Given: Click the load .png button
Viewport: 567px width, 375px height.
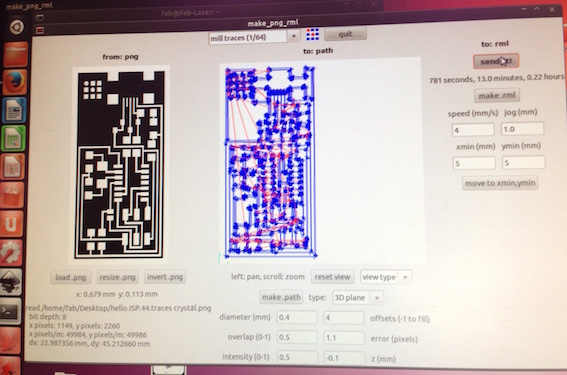Looking at the screenshot, I should [x=71, y=277].
